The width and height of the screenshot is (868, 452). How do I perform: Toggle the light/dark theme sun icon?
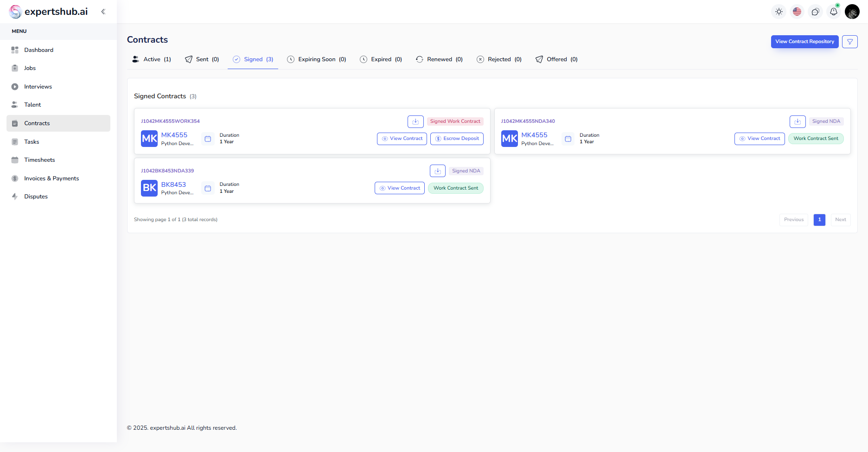(x=779, y=12)
